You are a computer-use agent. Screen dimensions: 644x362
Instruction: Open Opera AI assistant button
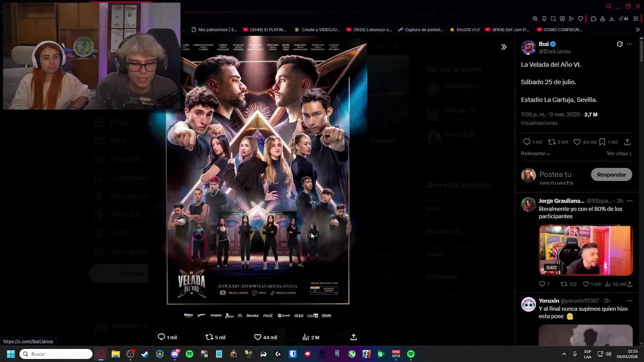coord(623,19)
